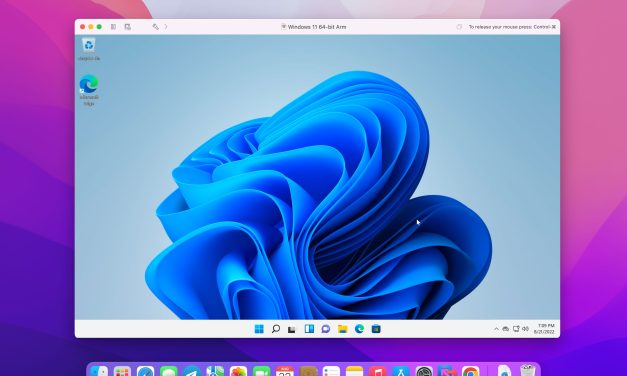Launch Microsoft Edge from the taskbar
This screenshot has width=627, height=376.
pyautogui.click(x=359, y=329)
